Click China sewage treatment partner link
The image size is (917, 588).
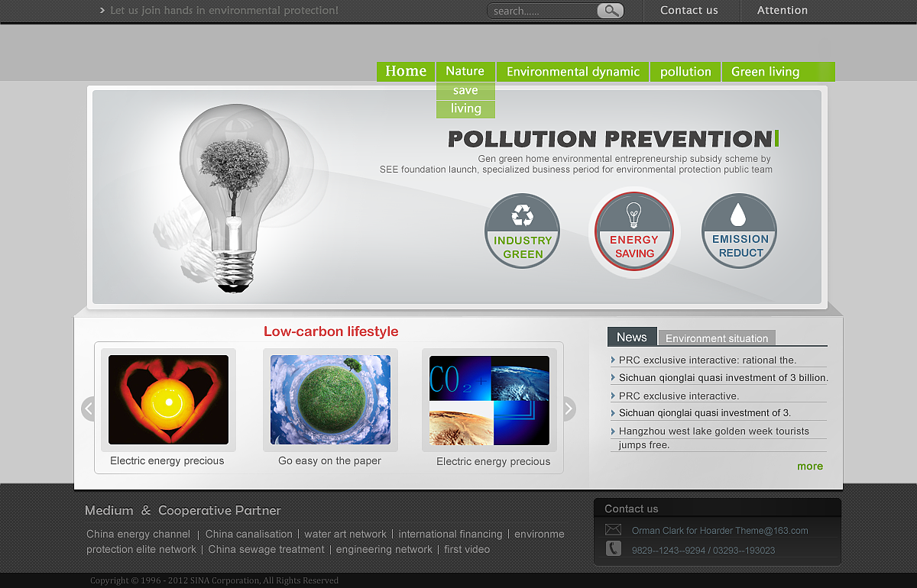tap(267, 549)
